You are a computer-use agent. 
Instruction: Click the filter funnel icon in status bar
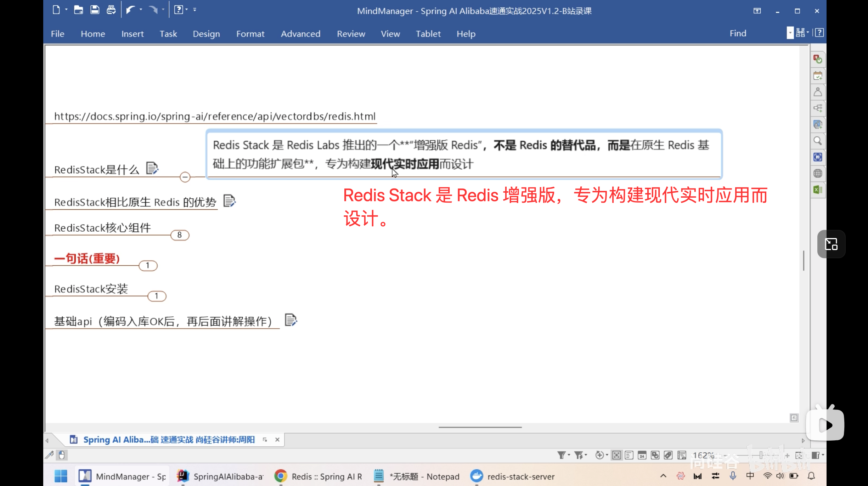point(561,455)
